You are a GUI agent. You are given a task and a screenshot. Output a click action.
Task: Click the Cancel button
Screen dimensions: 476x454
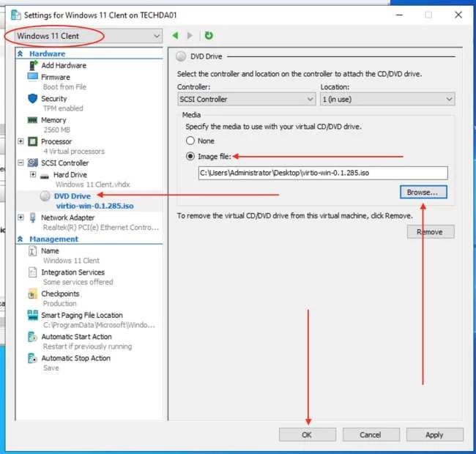(x=371, y=434)
